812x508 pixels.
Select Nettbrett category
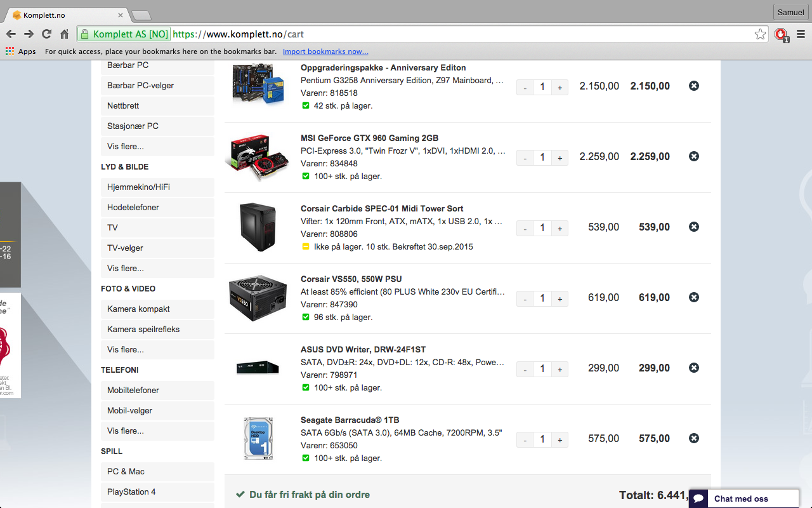coord(157,105)
